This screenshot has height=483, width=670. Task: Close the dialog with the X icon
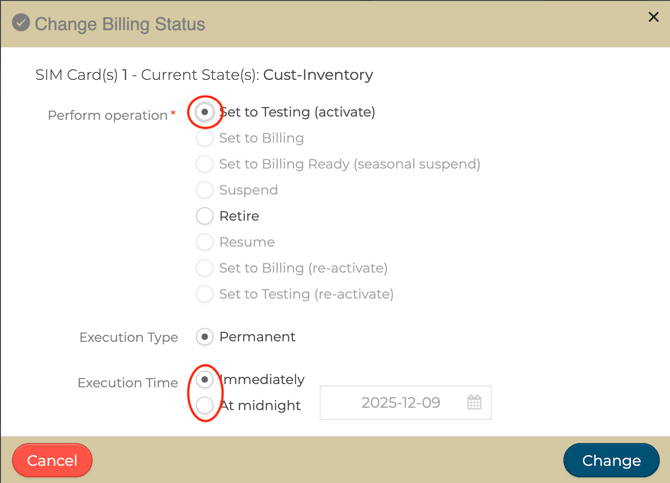[x=653, y=17]
